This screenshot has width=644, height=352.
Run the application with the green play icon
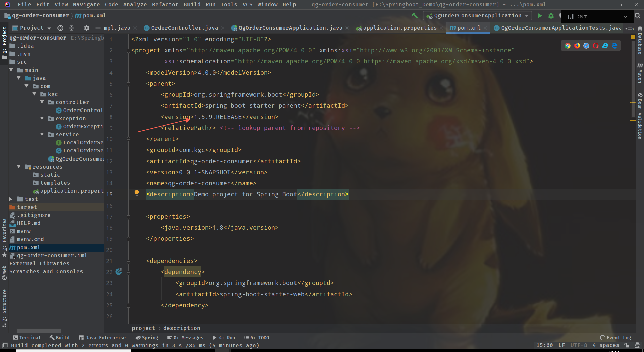pyautogui.click(x=540, y=15)
